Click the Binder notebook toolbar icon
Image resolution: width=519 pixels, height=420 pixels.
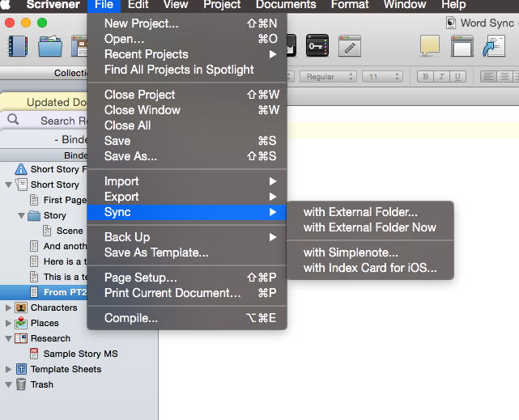click(18, 45)
